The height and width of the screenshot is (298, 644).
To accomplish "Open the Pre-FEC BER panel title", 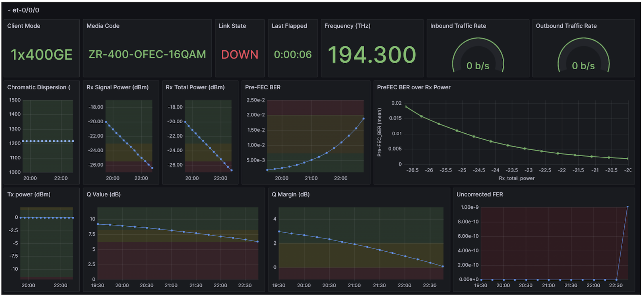I will pos(263,87).
